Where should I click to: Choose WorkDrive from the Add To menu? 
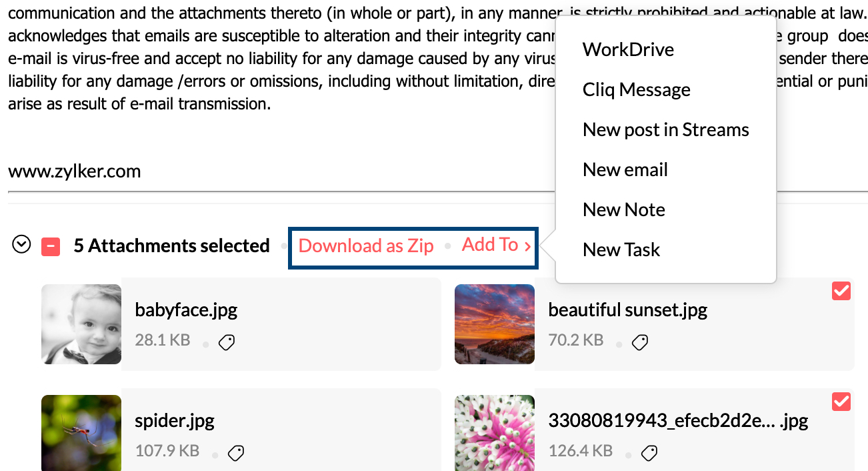pyautogui.click(x=628, y=49)
